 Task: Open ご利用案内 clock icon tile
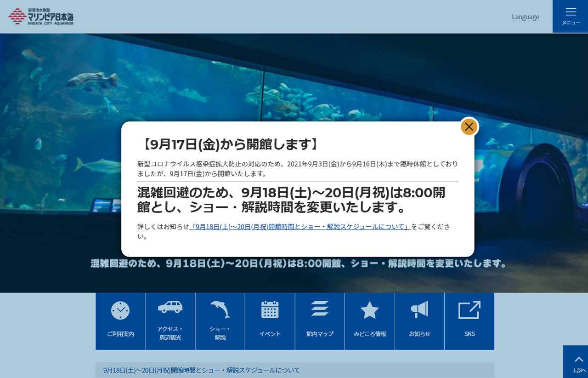pos(120,321)
